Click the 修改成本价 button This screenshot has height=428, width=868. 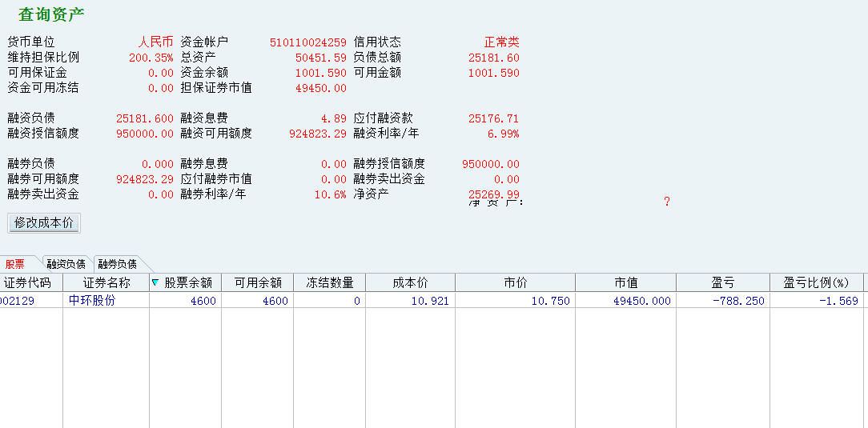tap(44, 223)
